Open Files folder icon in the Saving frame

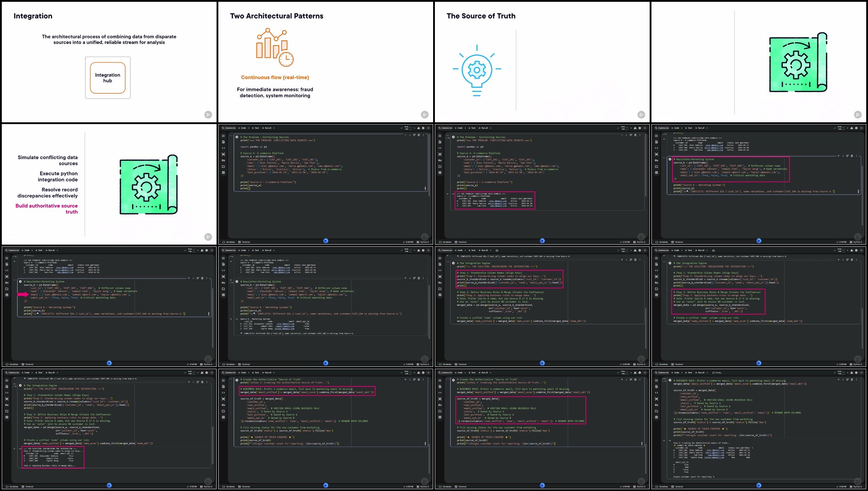click(x=656, y=411)
